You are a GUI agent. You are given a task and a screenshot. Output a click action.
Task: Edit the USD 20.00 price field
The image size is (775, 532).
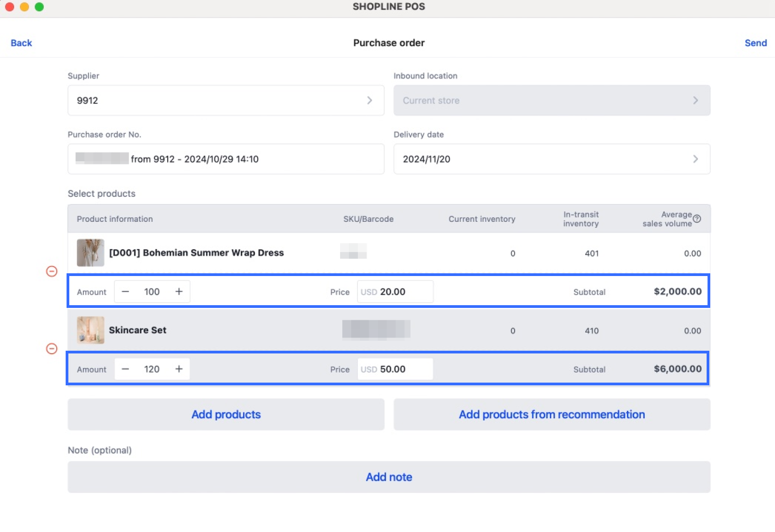coord(395,292)
